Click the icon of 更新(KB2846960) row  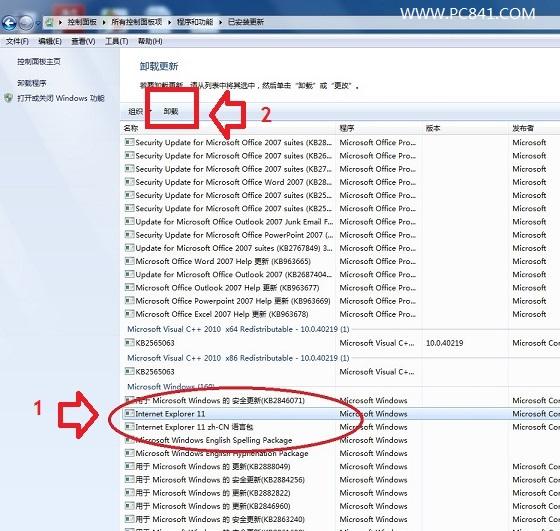[129, 506]
